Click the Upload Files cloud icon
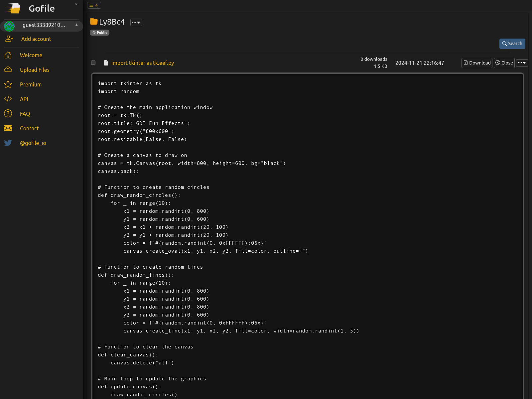Image resolution: width=532 pixels, height=399 pixels. tap(8, 70)
